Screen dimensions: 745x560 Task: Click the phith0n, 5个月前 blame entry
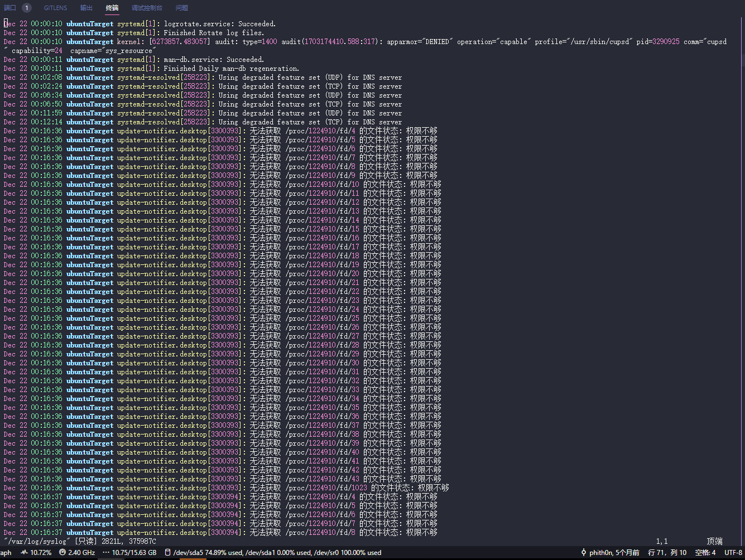point(614,553)
